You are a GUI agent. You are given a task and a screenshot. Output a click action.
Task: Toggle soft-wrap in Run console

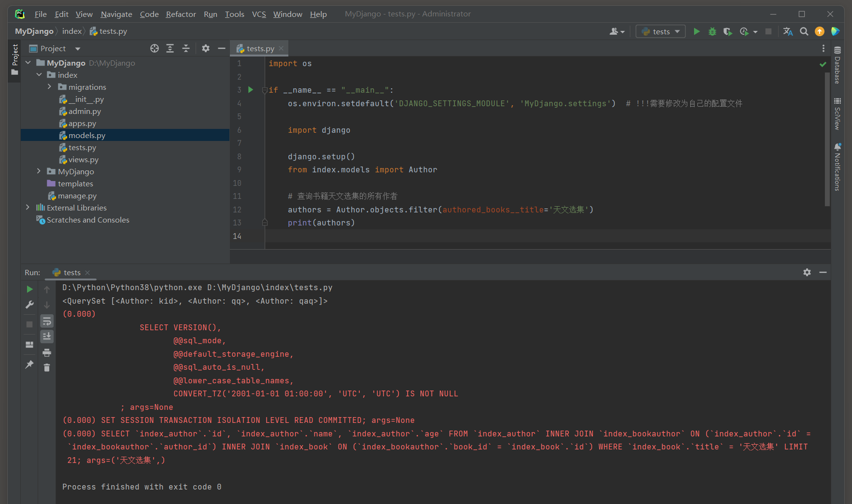point(47,321)
